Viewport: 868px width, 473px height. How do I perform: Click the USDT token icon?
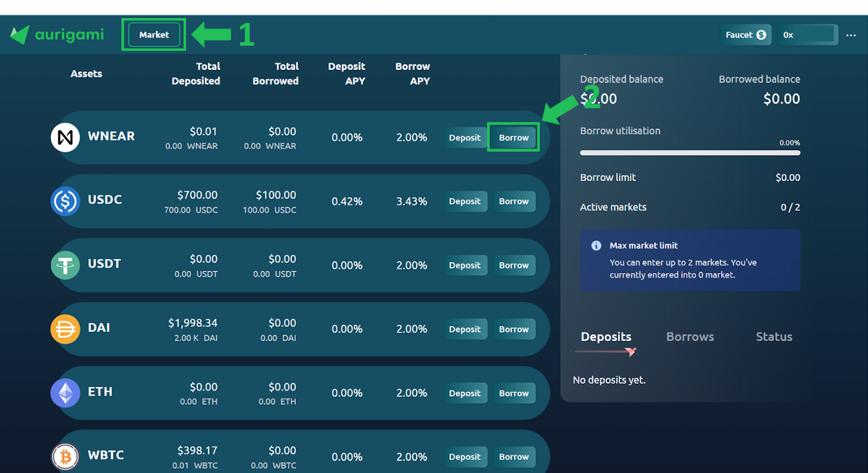pos(65,265)
